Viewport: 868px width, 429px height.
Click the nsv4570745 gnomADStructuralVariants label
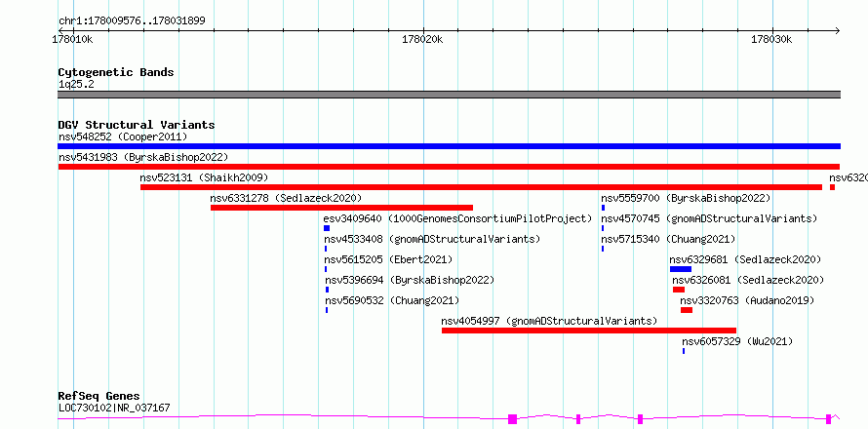point(709,218)
